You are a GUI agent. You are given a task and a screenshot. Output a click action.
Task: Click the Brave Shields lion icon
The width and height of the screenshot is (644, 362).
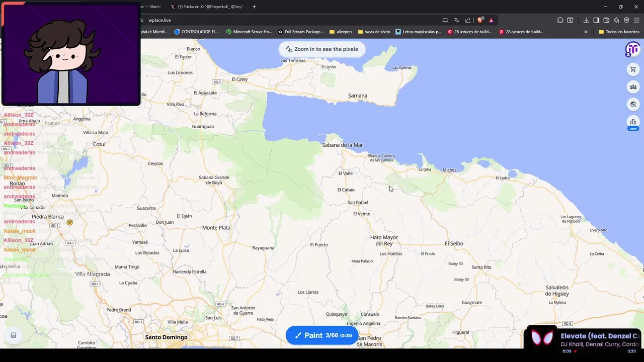(x=480, y=20)
